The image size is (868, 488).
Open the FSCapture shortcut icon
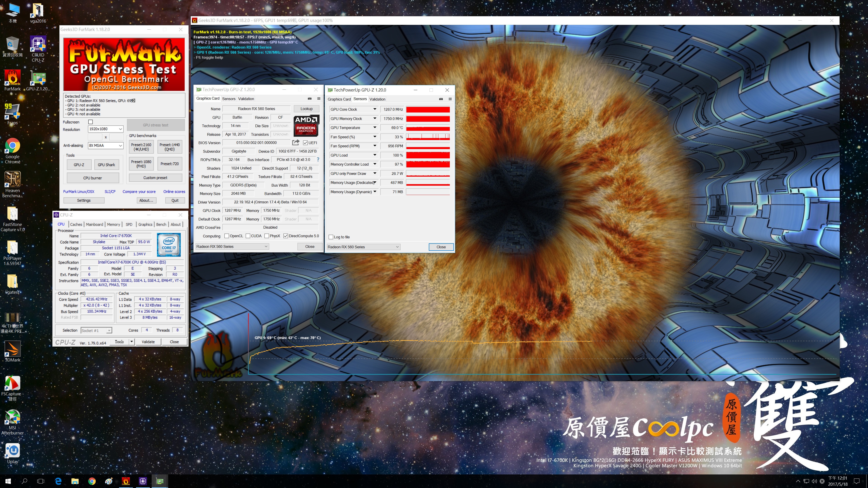click(x=12, y=388)
